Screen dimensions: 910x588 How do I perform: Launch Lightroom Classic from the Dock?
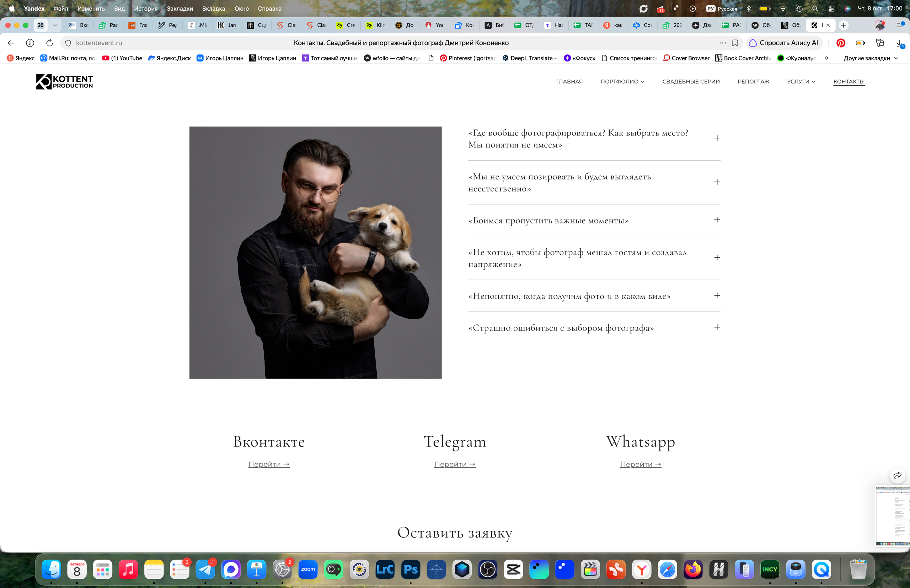pos(385,569)
